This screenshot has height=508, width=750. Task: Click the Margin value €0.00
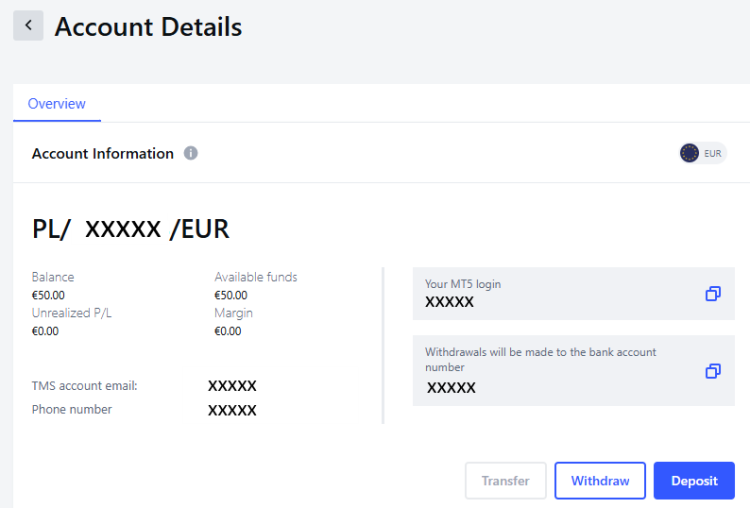228,331
